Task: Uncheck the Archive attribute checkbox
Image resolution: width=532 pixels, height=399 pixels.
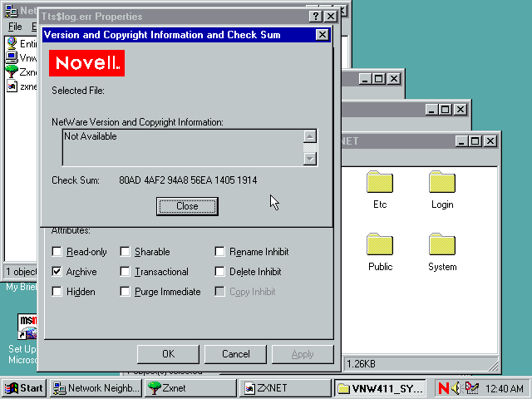Action: click(x=57, y=272)
